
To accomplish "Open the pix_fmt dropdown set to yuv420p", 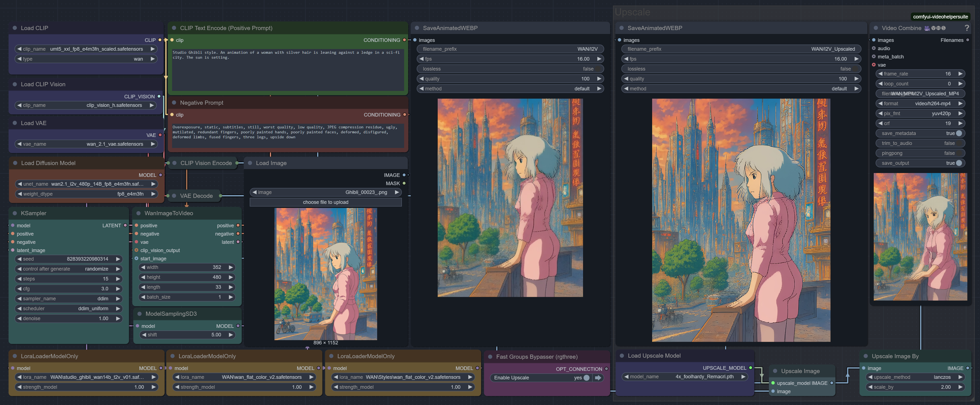I will tap(920, 114).
